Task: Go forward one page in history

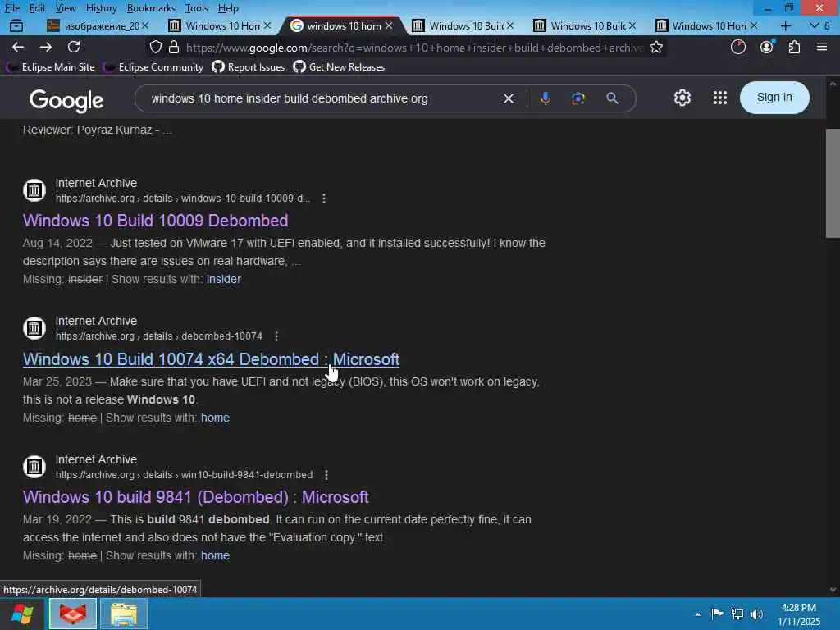Action: (x=46, y=47)
